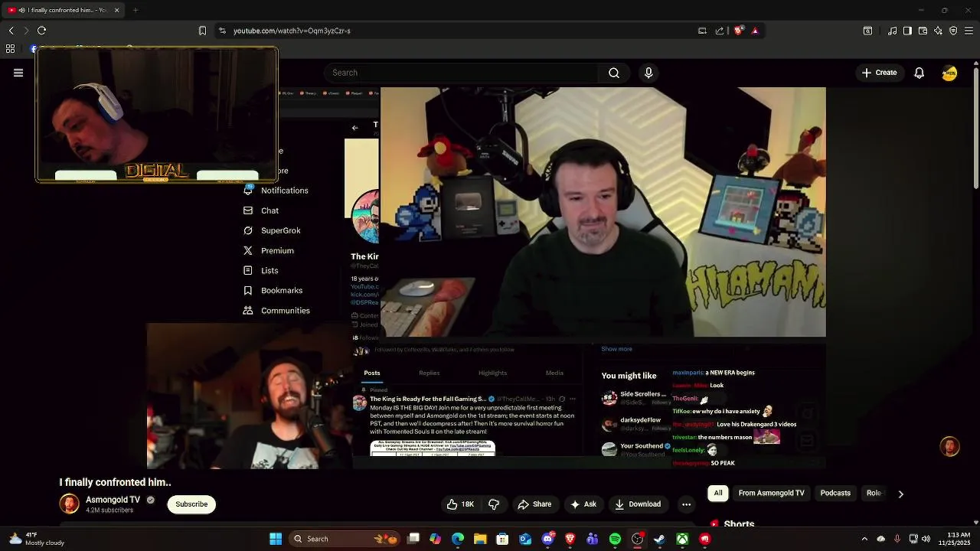
Task: Open Brave Leo AI sparkle icon
Action: pos(938,31)
